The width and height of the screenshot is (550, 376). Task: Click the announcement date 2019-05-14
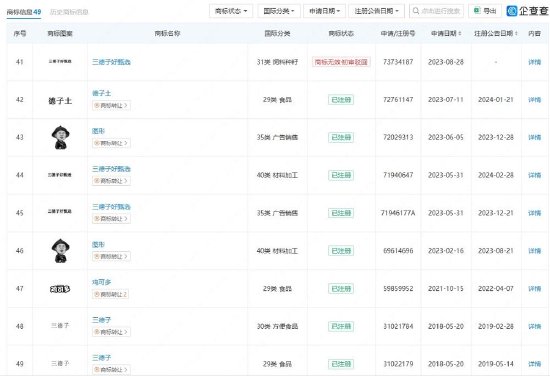coord(496,364)
